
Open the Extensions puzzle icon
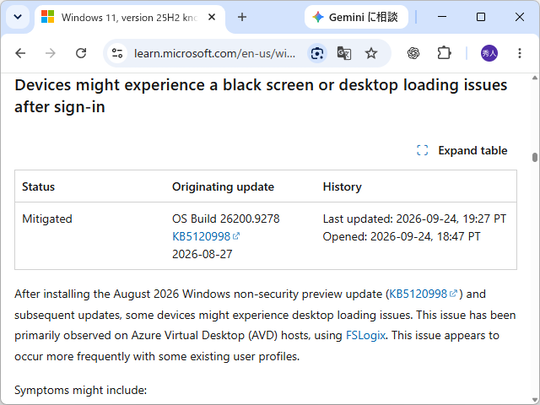(444, 53)
